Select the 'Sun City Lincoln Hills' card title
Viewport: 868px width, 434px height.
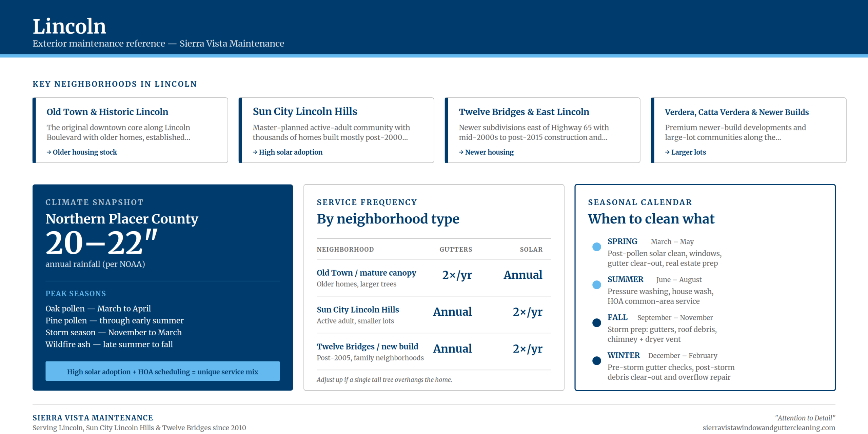coord(305,112)
